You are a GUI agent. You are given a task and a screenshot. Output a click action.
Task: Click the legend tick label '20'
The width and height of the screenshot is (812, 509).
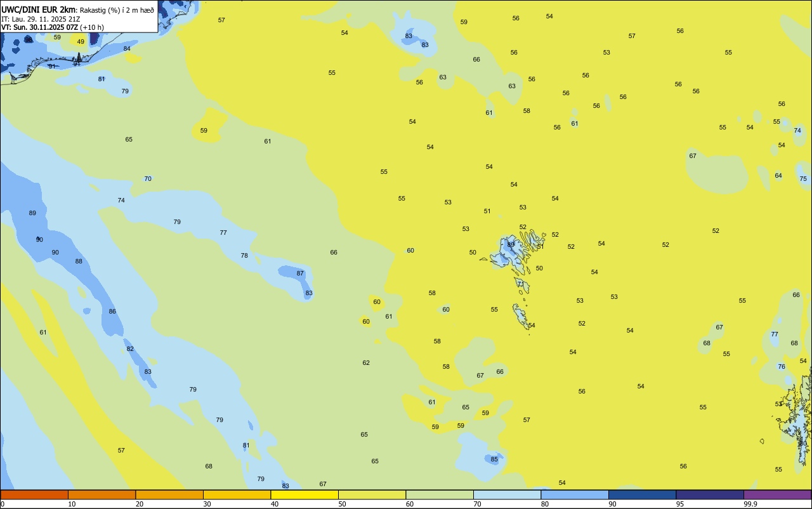click(x=140, y=504)
